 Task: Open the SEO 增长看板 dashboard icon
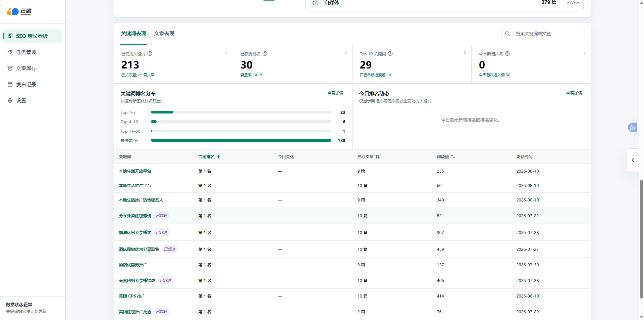(x=10, y=36)
